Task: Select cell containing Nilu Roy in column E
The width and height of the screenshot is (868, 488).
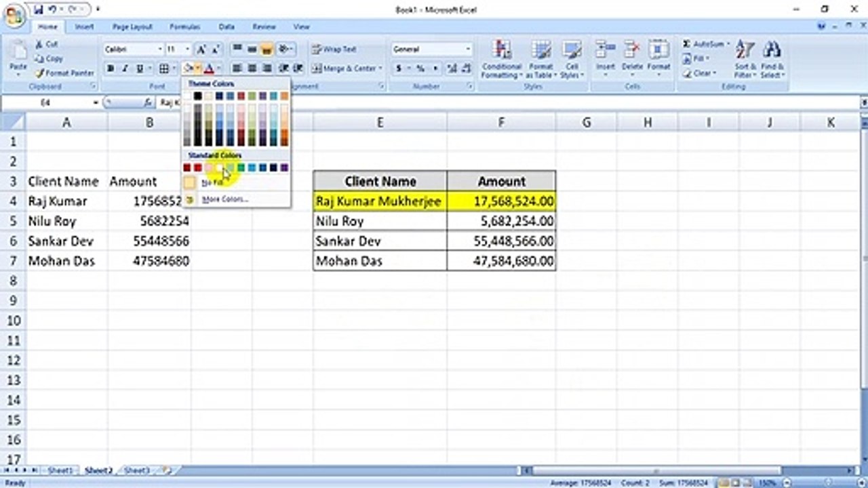Action: (x=380, y=221)
